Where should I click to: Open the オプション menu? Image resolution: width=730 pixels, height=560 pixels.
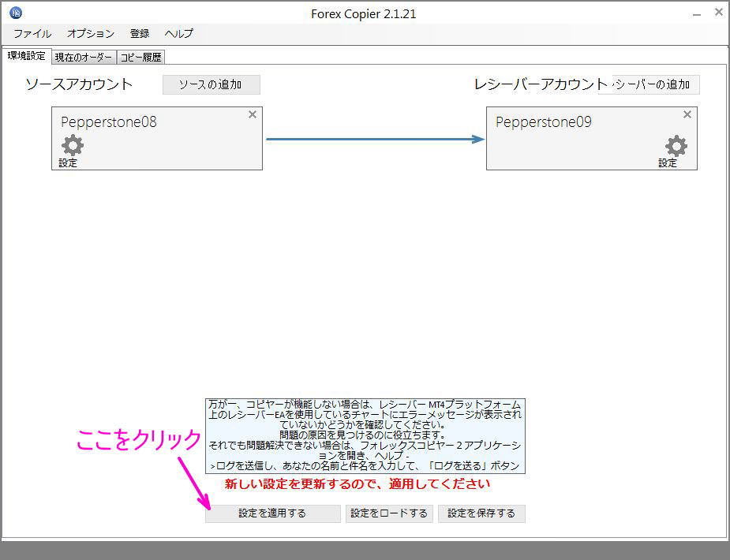(x=90, y=34)
